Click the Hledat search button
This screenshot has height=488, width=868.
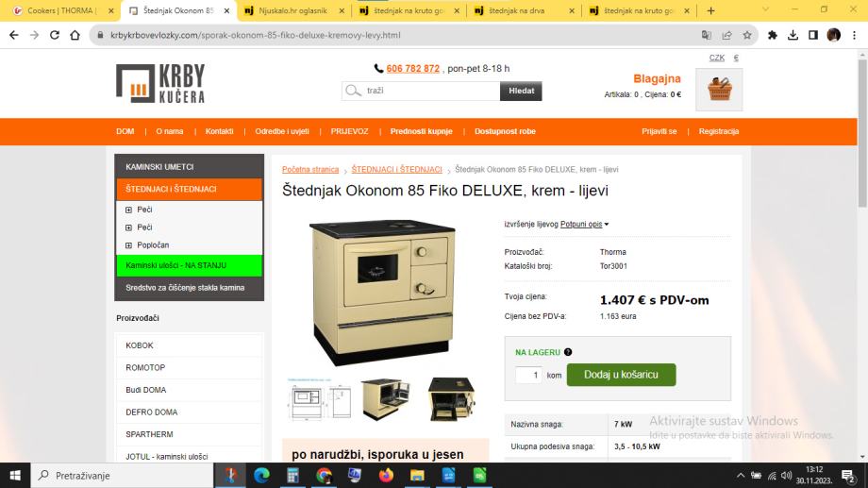click(x=521, y=91)
